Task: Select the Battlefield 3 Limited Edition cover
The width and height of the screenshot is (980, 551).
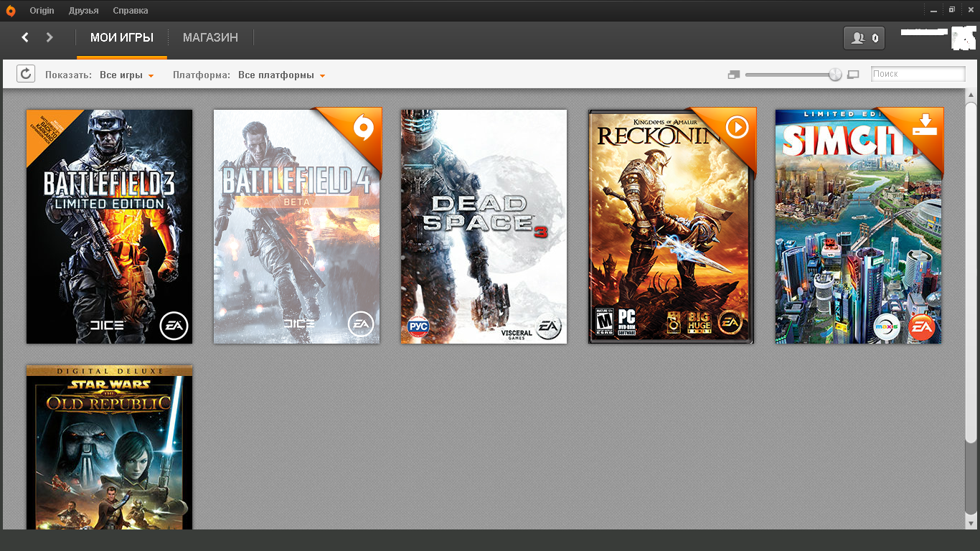Action: (x=110, y=227)
